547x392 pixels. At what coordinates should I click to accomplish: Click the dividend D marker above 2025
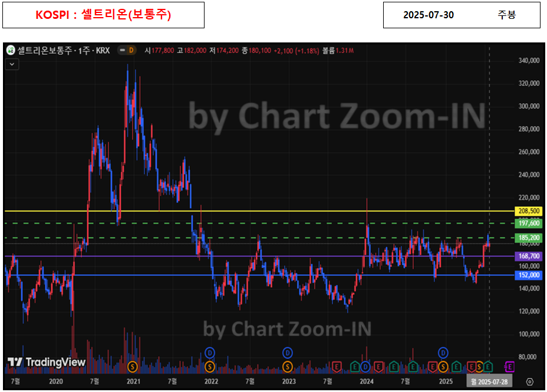coord(443,353)
